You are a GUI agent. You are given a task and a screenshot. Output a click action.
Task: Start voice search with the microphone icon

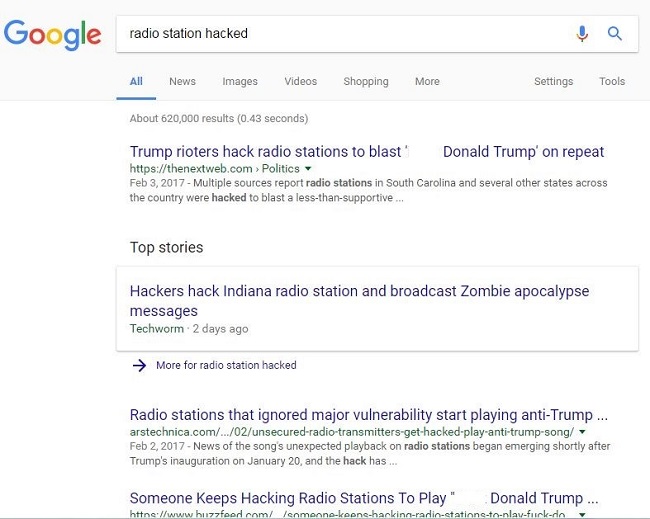[x=582, y=34]
